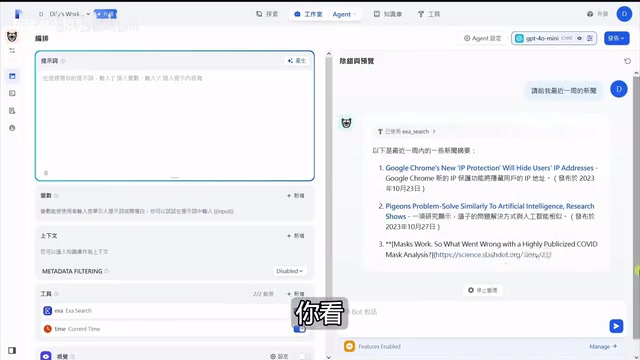Screen dimensions: 640x360
Task: Click the left panel scrollbar up arrow
Action: (x=329, y=54)
